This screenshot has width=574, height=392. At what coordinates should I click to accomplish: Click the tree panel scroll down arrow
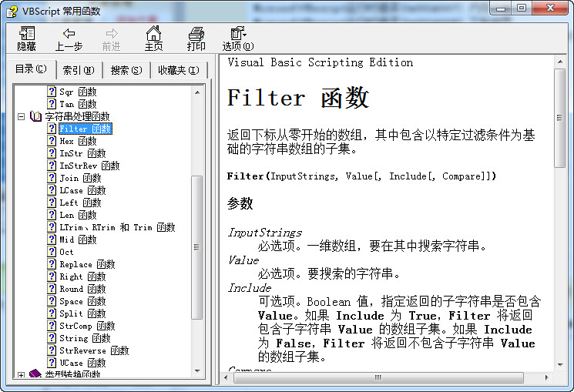pos(197,371)
